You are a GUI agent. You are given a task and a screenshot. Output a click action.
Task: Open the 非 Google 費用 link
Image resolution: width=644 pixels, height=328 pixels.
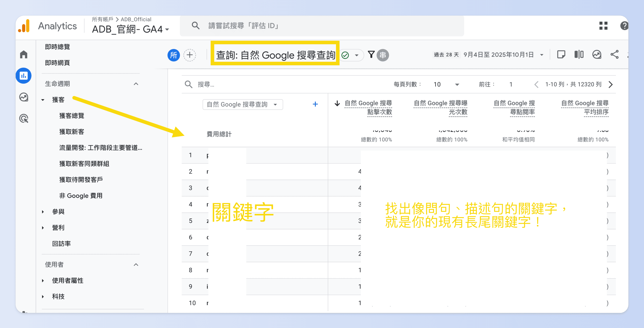pos(80,195)
